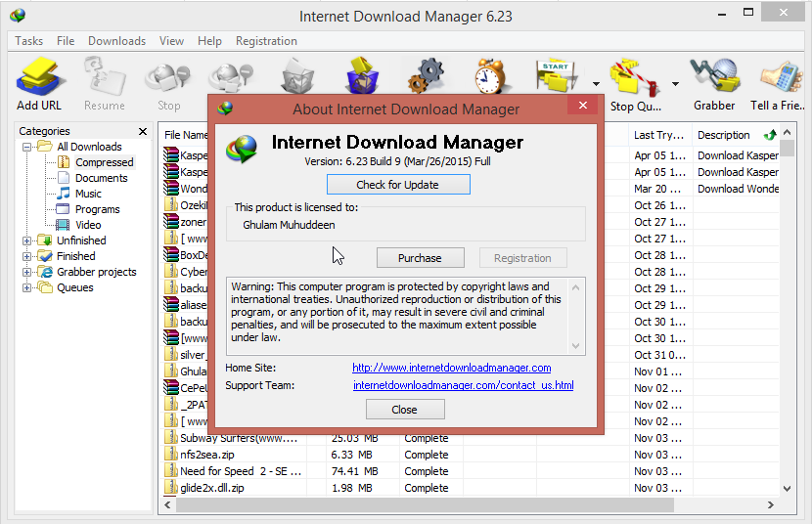Click the Download Wonde description cell
This screenshot has height=524, width=812.
738,189
